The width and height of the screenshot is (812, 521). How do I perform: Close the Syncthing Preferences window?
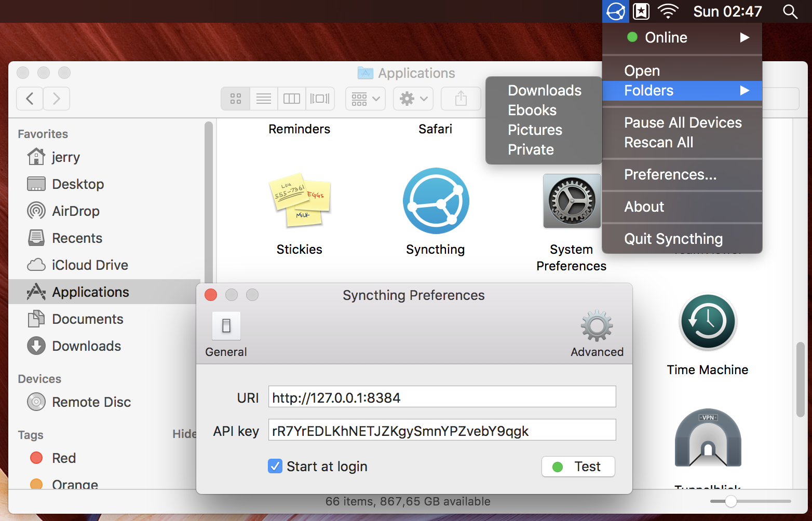point(211,295)
